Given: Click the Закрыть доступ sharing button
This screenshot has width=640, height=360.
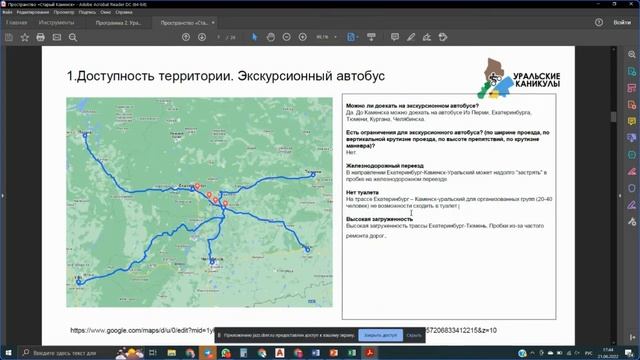Looking at the screenshot, I should (x=380, y=335).
